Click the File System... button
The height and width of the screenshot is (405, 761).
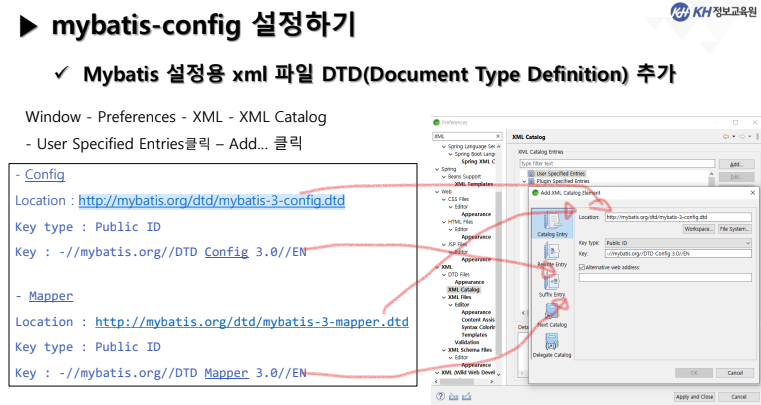point(734,229)
